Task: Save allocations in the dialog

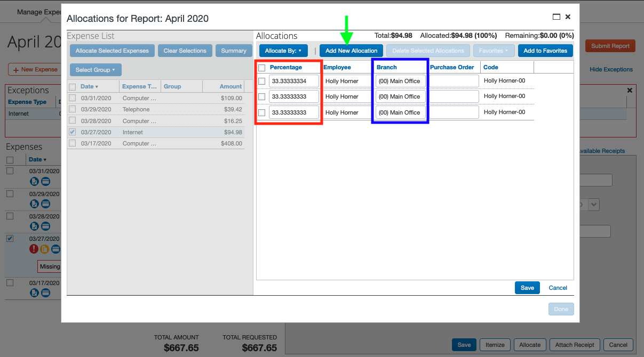Action: pyautogui.click(x=527, y=288)
